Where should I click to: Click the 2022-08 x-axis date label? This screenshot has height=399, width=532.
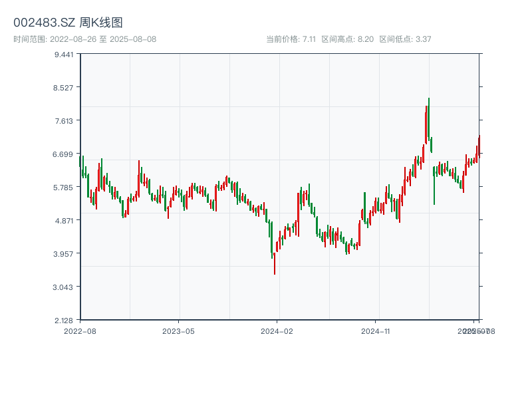click(x=80, y=331)
